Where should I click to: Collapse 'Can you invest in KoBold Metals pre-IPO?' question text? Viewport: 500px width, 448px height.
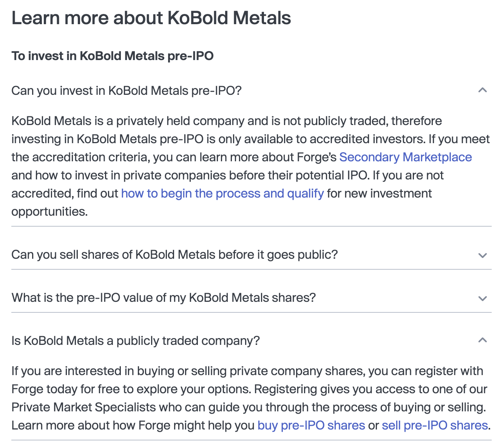(126, 91)
